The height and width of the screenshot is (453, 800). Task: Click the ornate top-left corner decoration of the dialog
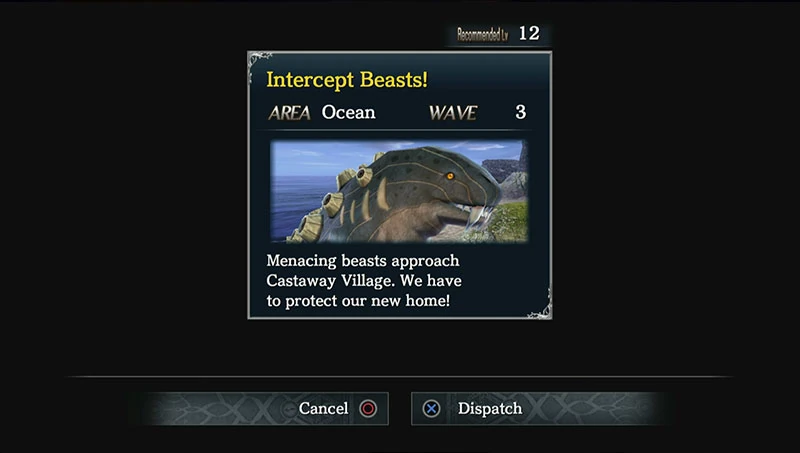pos(260,64)
